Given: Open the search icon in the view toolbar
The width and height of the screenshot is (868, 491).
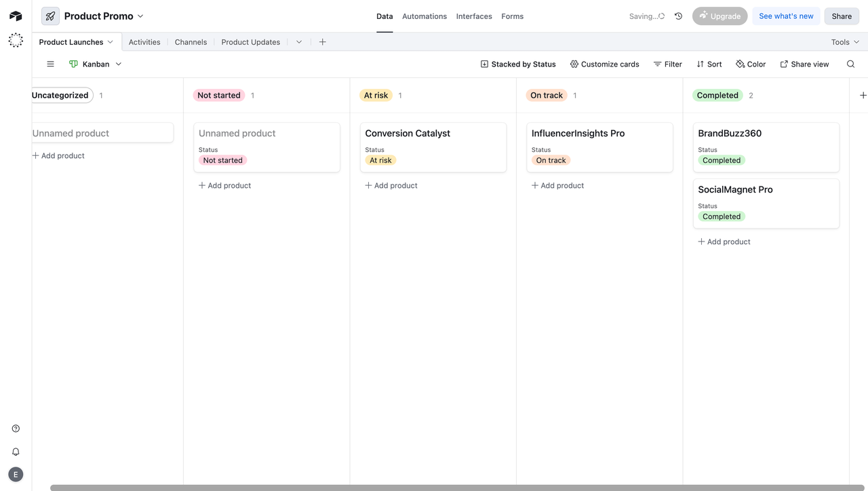Looking at the screenshot, I should click(850, 64).
